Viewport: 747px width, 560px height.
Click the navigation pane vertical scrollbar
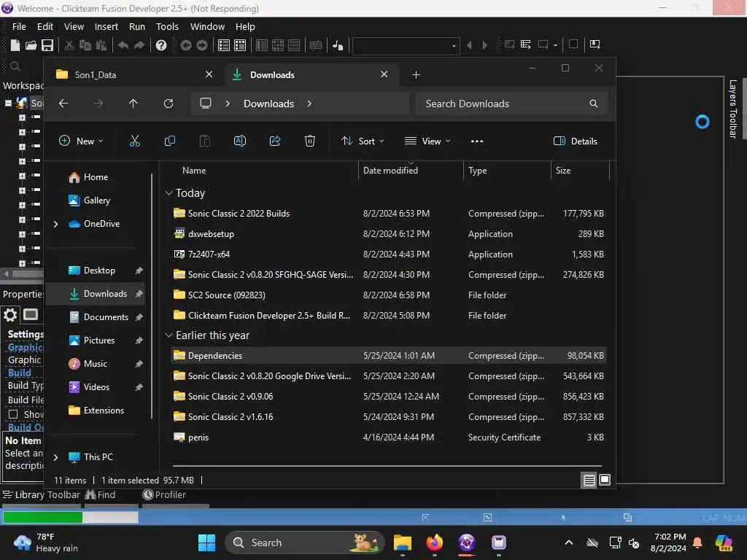(152, 296)
